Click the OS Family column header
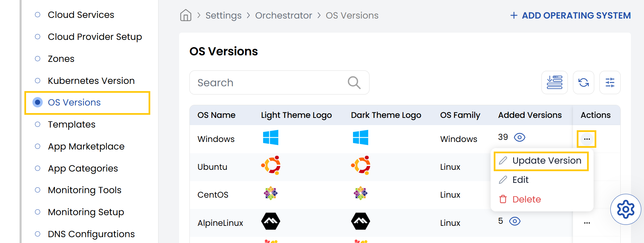 point(460,115)
